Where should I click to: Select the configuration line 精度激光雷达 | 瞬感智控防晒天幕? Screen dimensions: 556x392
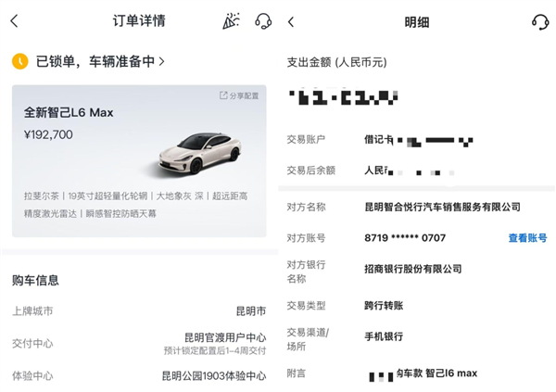coord(90,213)
